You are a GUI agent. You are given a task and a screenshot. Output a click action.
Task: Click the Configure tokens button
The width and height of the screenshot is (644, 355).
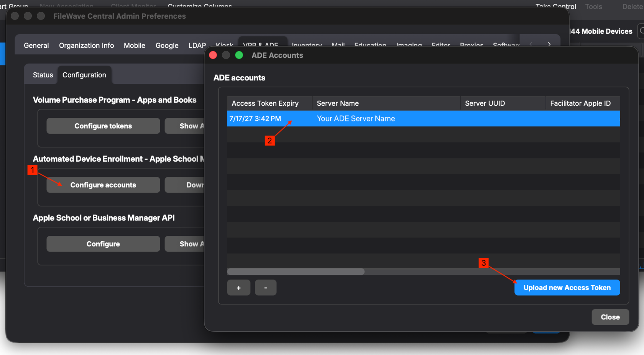103,126
